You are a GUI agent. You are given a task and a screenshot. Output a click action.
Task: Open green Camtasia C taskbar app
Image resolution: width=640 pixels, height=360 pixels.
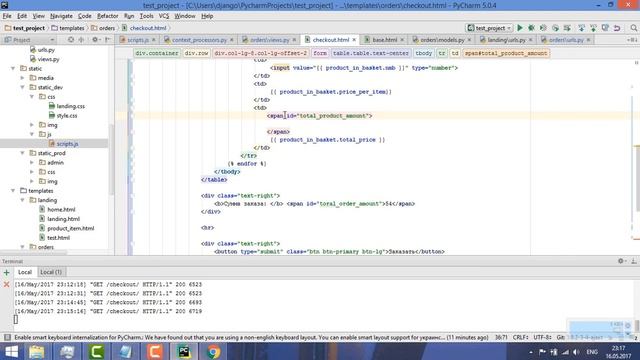tap(96, 351)
